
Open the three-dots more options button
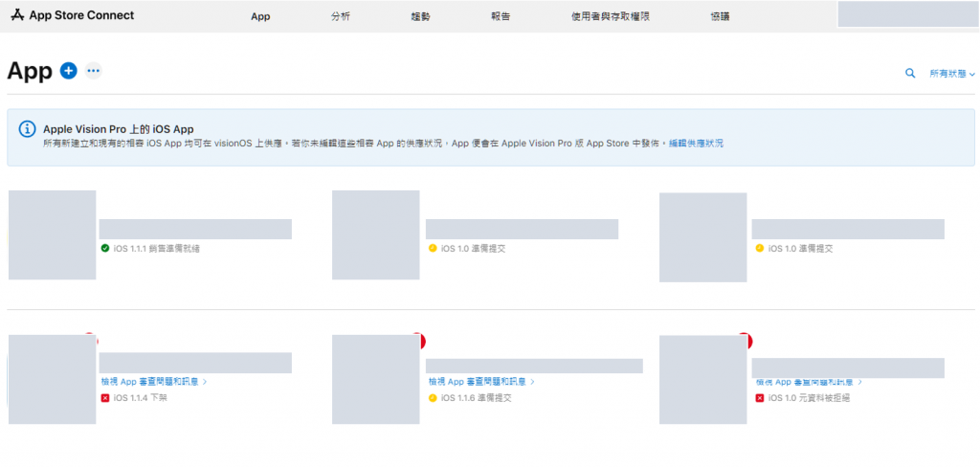tap(93, 71)
